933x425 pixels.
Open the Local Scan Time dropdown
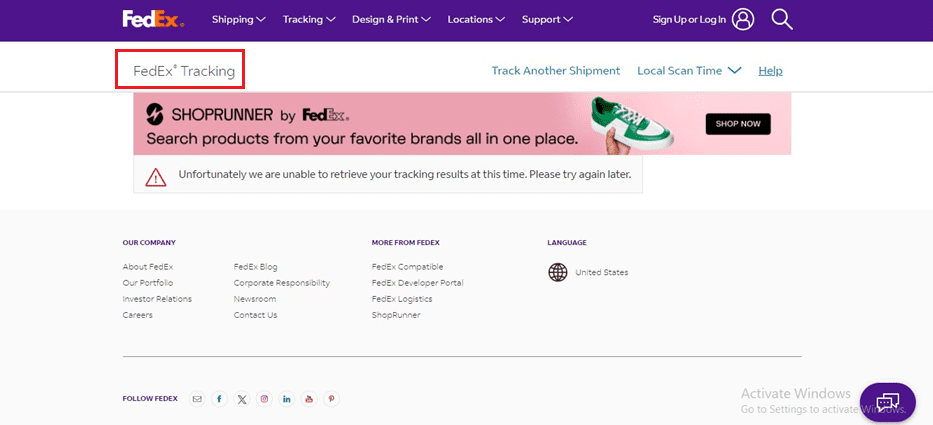point(689,71)
